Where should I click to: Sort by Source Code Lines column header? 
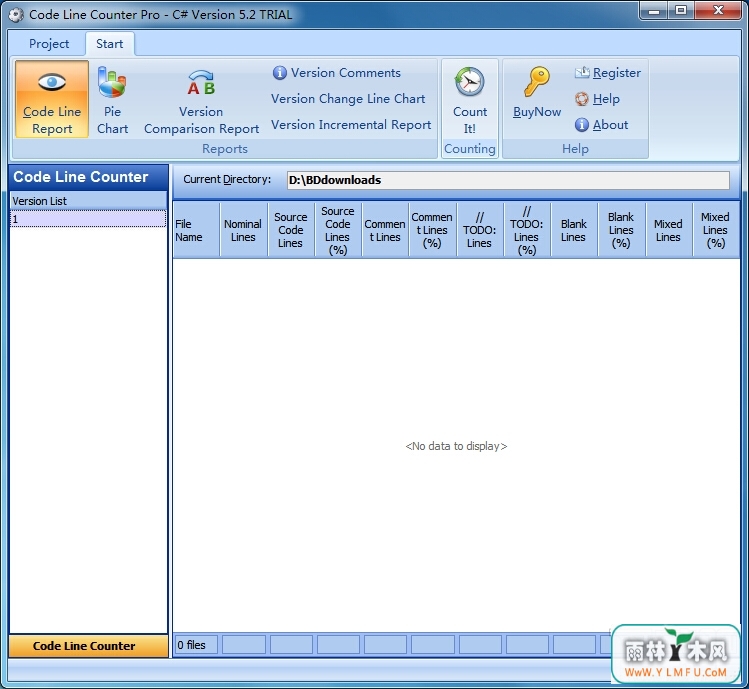[290, 230]
